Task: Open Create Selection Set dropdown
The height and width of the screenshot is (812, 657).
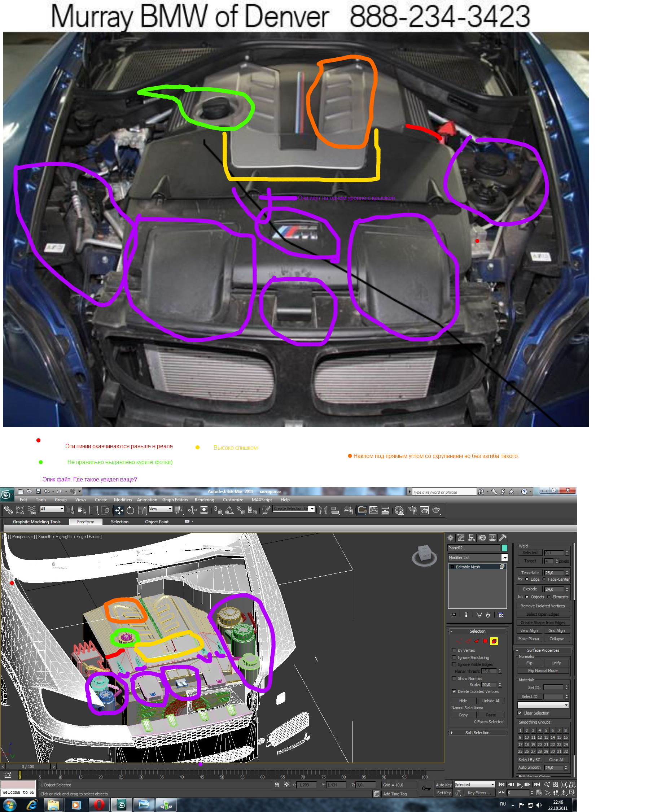Action: click(294, 509)
